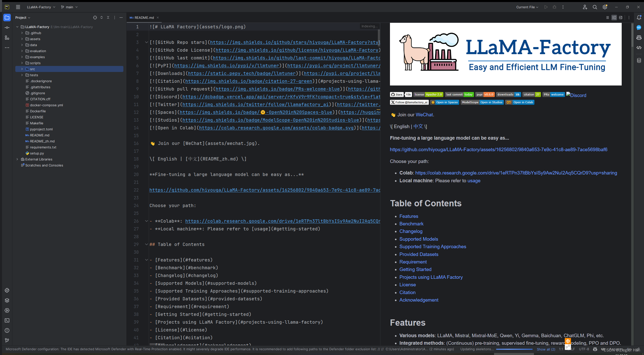Click the Supported Models preview link
Viewport: 644px width, 355px height.
coord(419,239)
